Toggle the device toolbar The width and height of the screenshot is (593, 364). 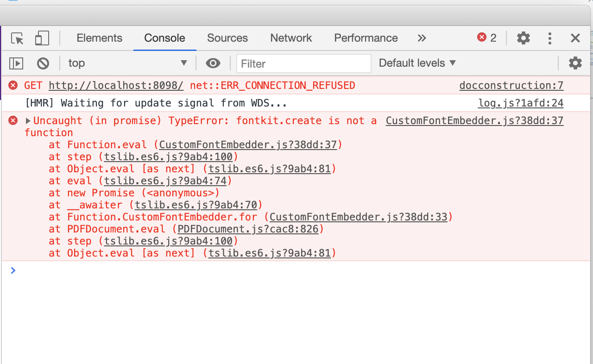[x=42, y=38]
